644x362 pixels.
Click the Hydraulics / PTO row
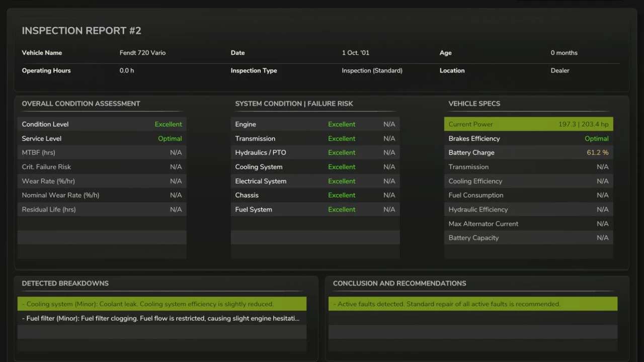315,152
